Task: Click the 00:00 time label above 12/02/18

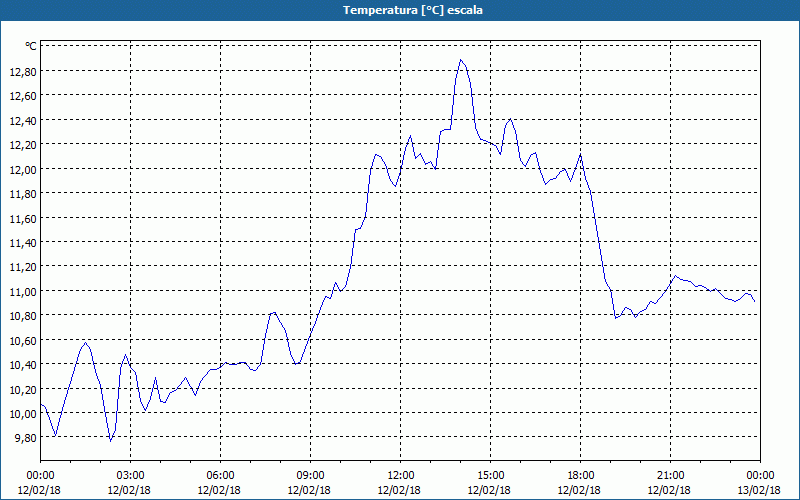Action: point(40,476)
